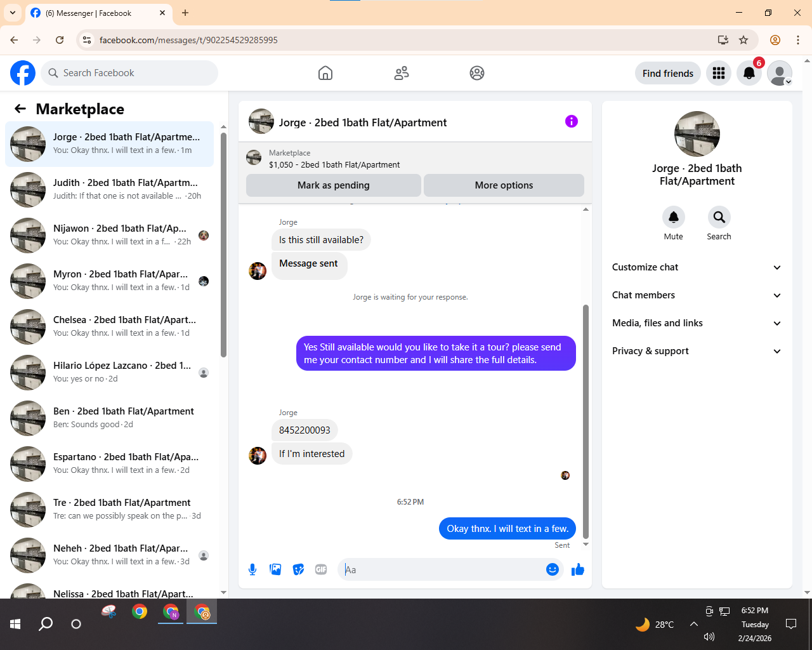This screenshot has width=812, height=650.
Task: Open a new browser tab
Action: (185, 13)
